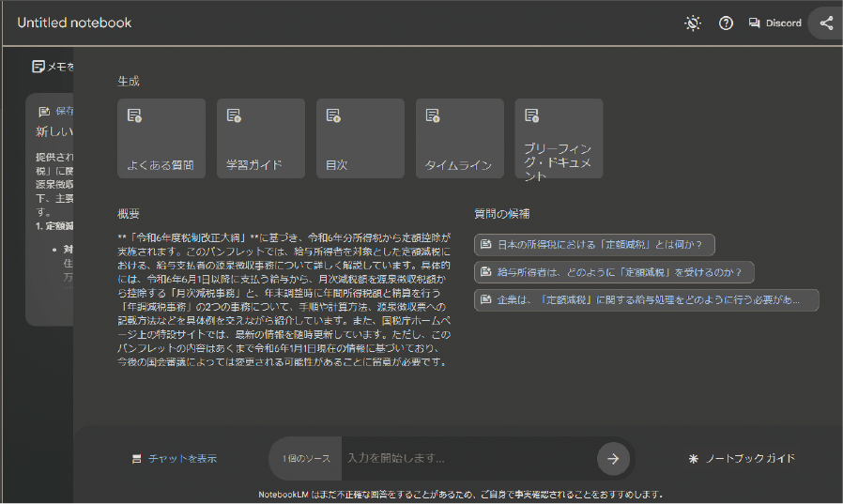Focus the 入力を開始します text input

point(468,458)
